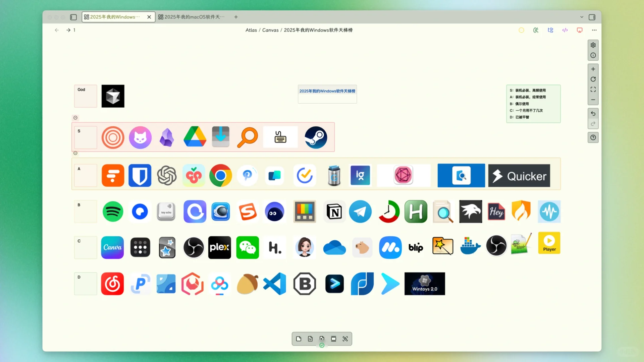Viewport: 644px width, 362px height.
Task: Add a blank card from bottom toolbar
Action: (299, 339)
